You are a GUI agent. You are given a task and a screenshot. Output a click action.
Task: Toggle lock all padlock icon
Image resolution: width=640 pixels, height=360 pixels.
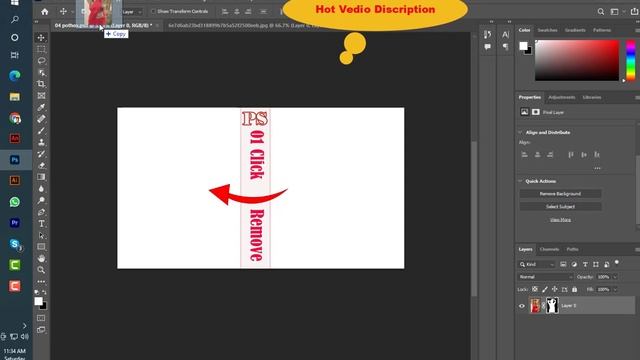coord(575,289)
